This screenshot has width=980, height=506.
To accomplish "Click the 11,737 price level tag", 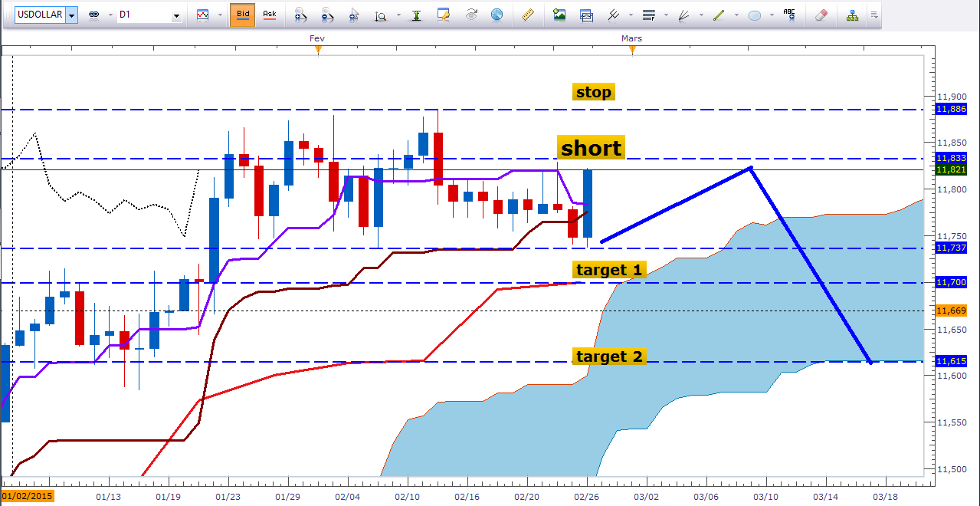I will [951, 248].
